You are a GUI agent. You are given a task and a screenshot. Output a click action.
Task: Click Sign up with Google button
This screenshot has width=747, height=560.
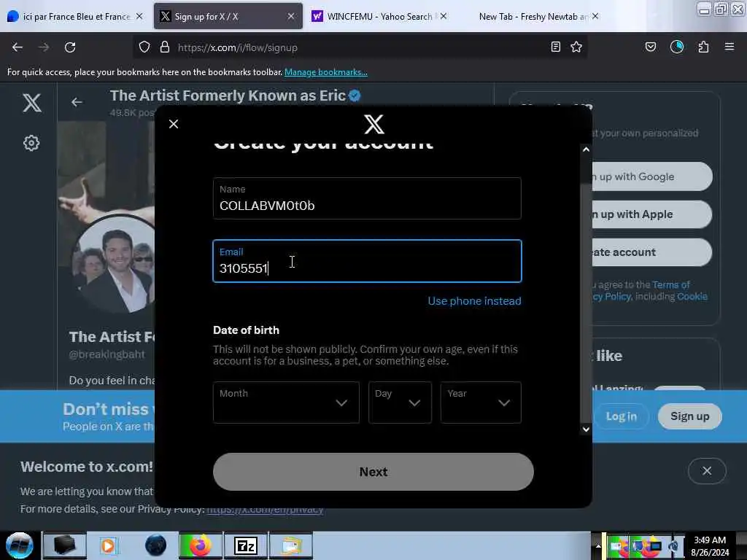(x=651, y=176)
